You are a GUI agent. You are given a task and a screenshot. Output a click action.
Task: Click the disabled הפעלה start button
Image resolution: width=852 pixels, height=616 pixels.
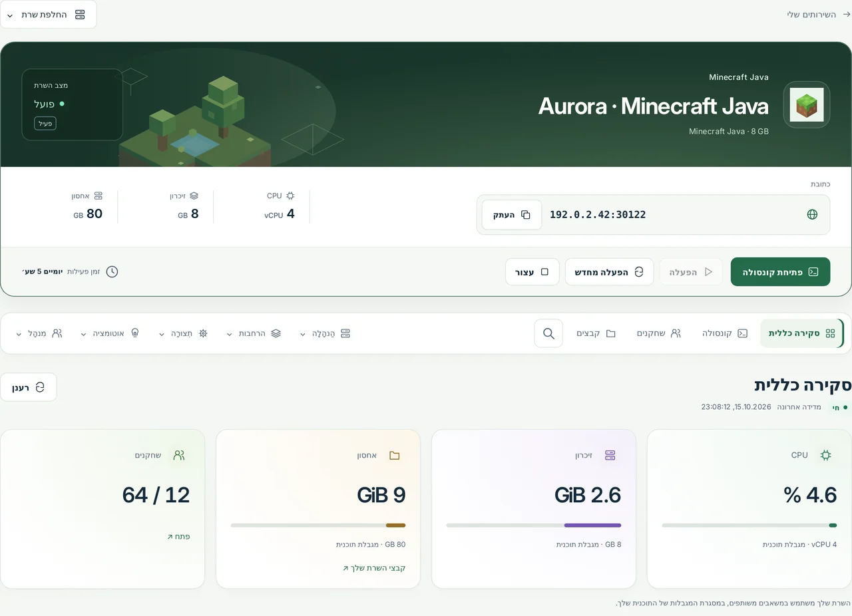tap(691, 272)
